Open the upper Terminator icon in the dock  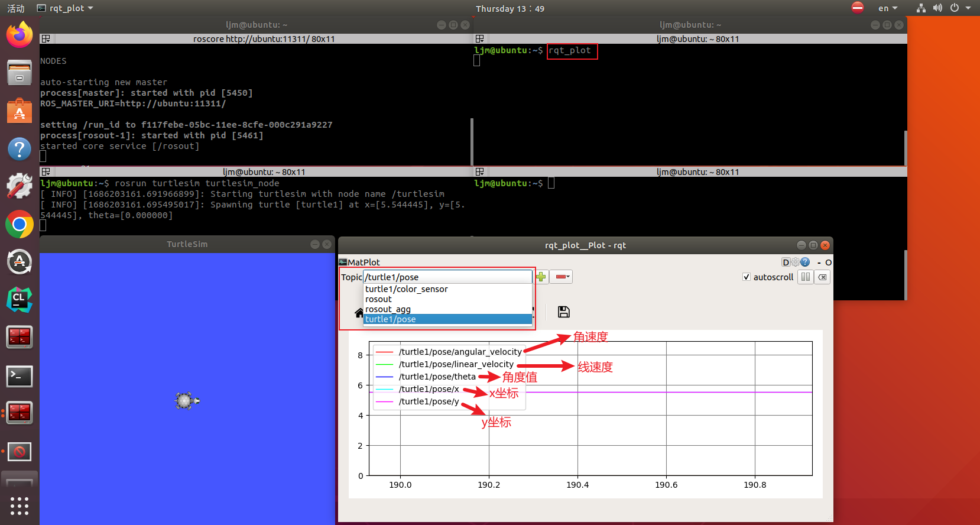[20, 337]
